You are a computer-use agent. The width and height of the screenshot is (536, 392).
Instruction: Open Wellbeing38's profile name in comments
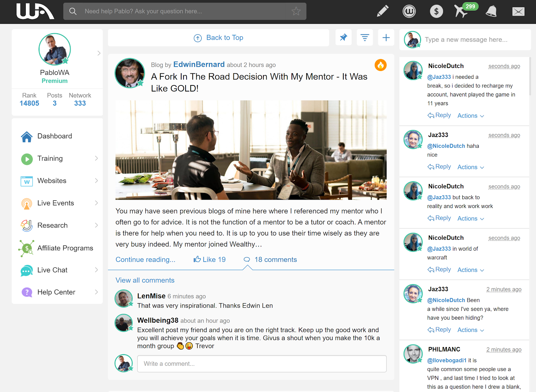click(x=158, y=320)
